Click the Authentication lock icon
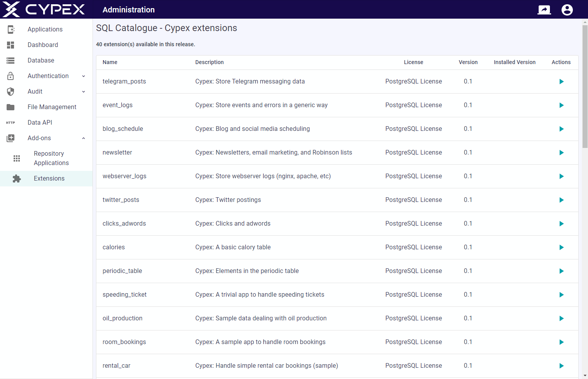The image size is (588, 379). click(x=11, y=76)
